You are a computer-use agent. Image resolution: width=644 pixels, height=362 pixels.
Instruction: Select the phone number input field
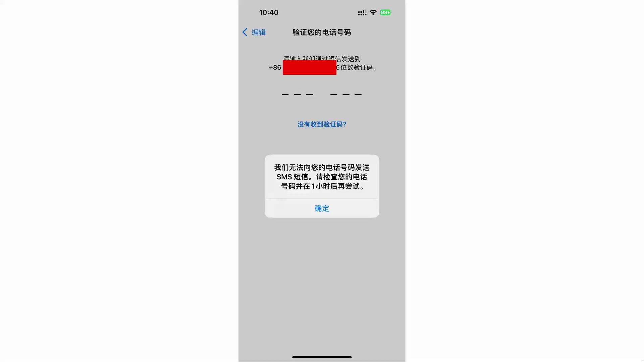point(310,67)
